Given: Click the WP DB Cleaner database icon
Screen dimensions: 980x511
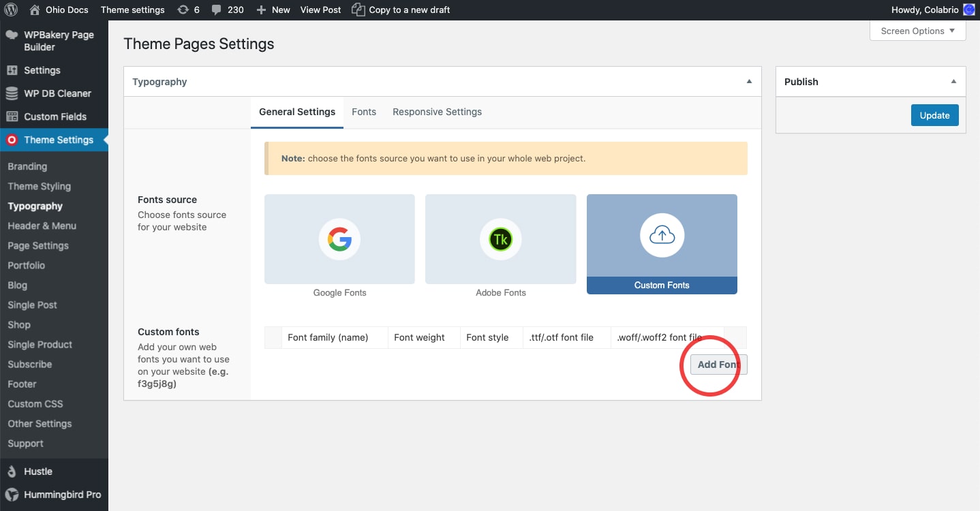Looking at the screenshot, I should 12,93.
